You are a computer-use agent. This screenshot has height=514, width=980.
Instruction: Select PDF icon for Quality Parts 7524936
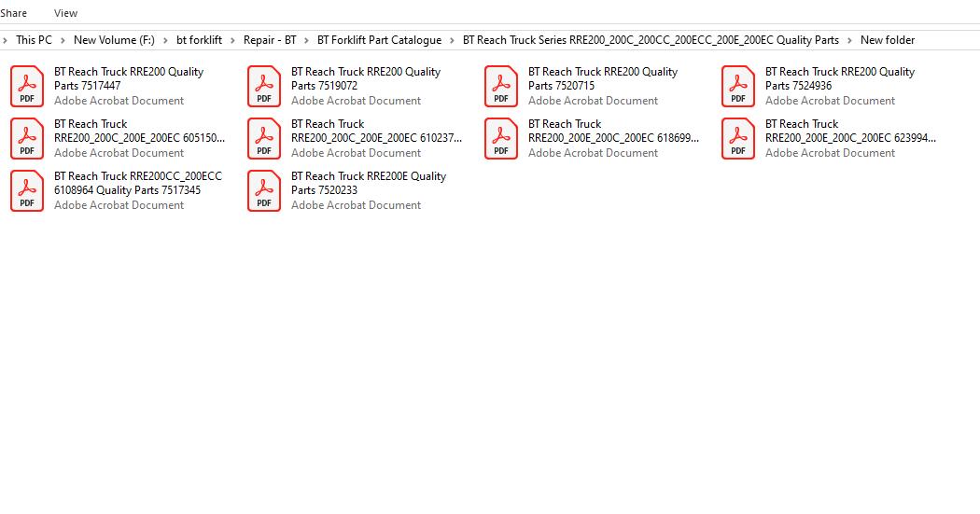pos(738,86)
